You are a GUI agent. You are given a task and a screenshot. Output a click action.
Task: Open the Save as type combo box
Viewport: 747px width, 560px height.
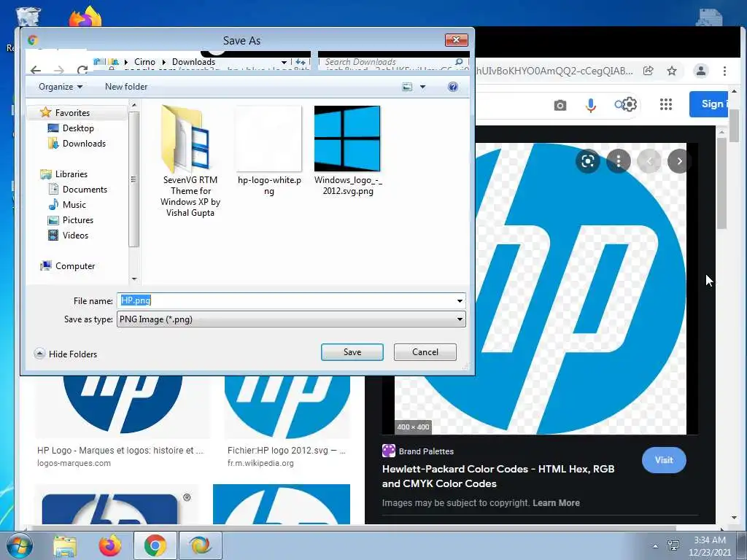click(x=291, y=319)
